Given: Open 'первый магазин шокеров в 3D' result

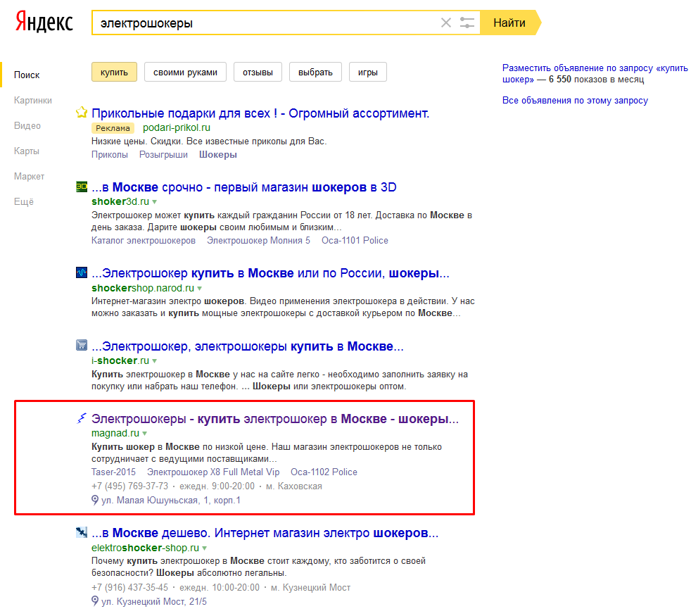Looking at the screenshot, I should tap(244, 187).
